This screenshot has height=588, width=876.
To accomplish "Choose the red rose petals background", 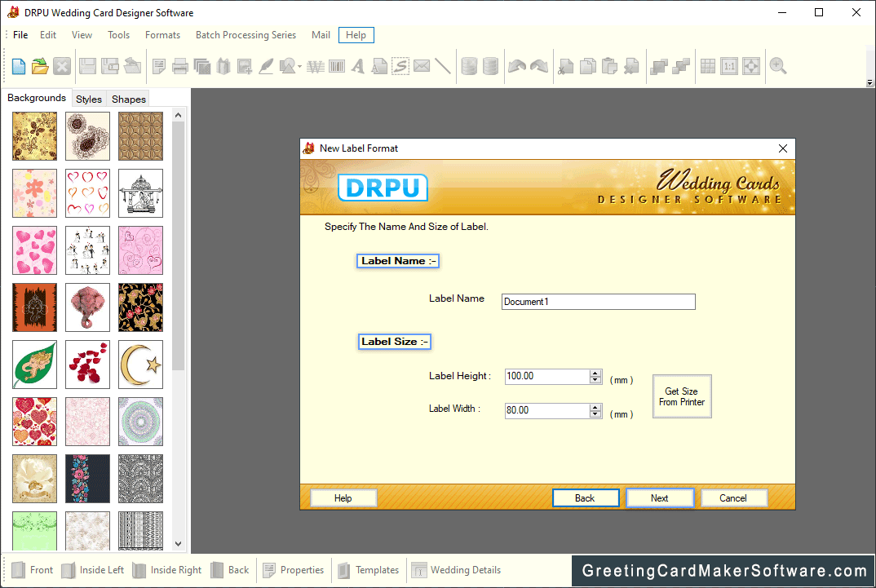I will tap(88, 364).
